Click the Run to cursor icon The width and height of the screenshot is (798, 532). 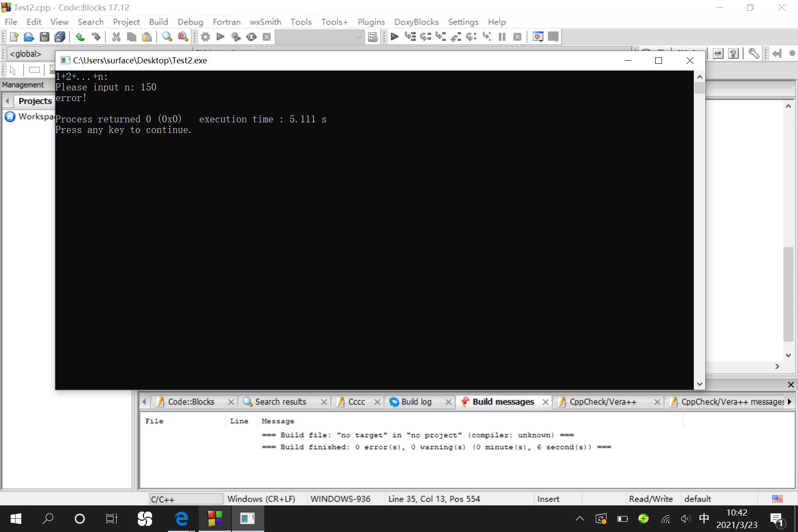pyautogui.click(x=410, y=36)
